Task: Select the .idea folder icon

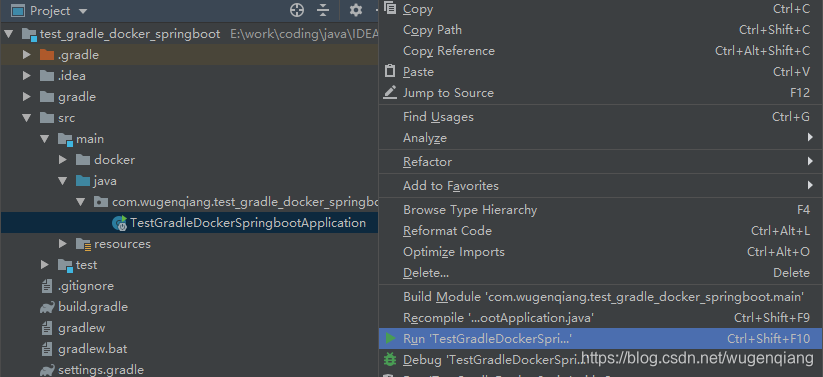Action: click(x=47, y=76)
